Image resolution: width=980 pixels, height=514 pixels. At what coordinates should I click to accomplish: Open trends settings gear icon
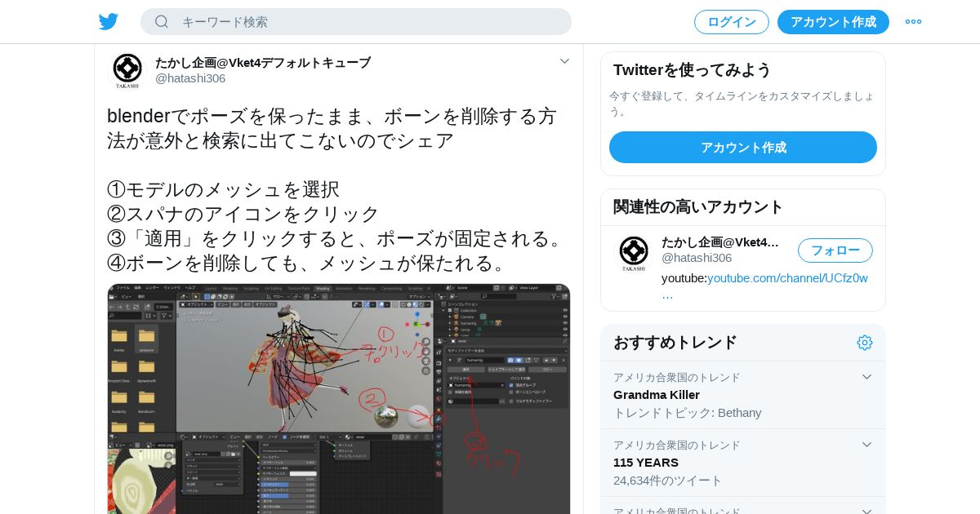click(x=865, y=343)
